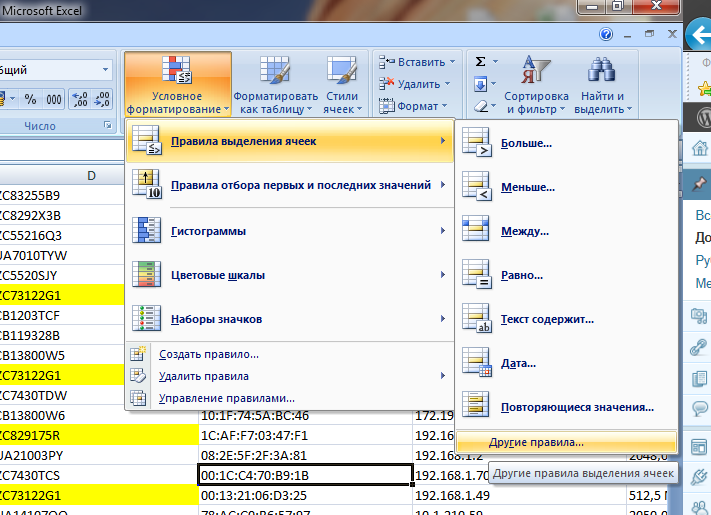
Task: Select Правила выделения ячеек menu item
Action: coord(290,141)
